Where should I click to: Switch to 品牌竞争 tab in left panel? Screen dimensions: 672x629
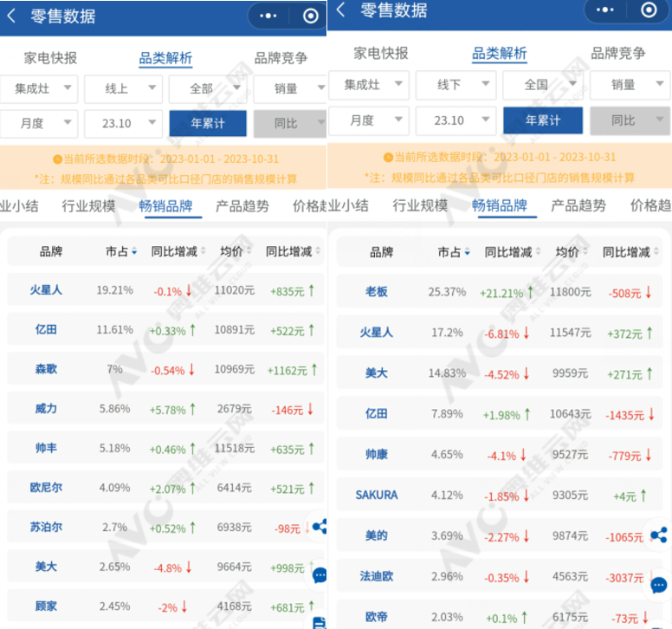point(281,58)
